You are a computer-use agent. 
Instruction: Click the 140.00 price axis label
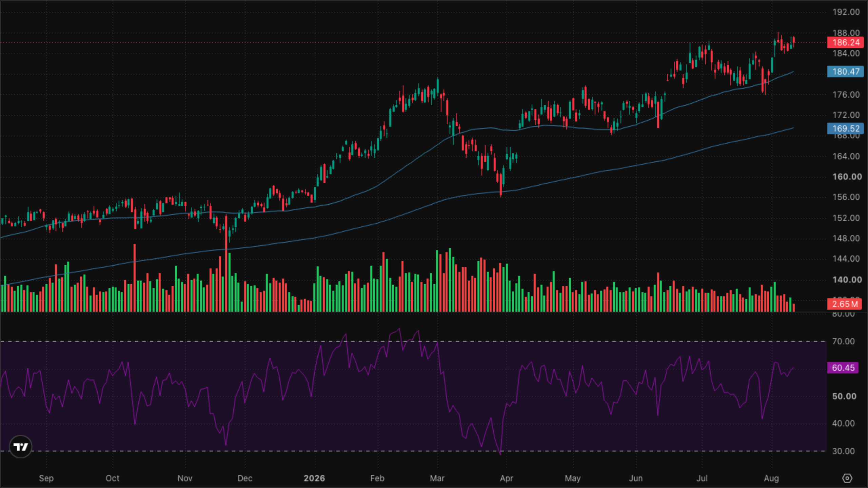(847, 280)
